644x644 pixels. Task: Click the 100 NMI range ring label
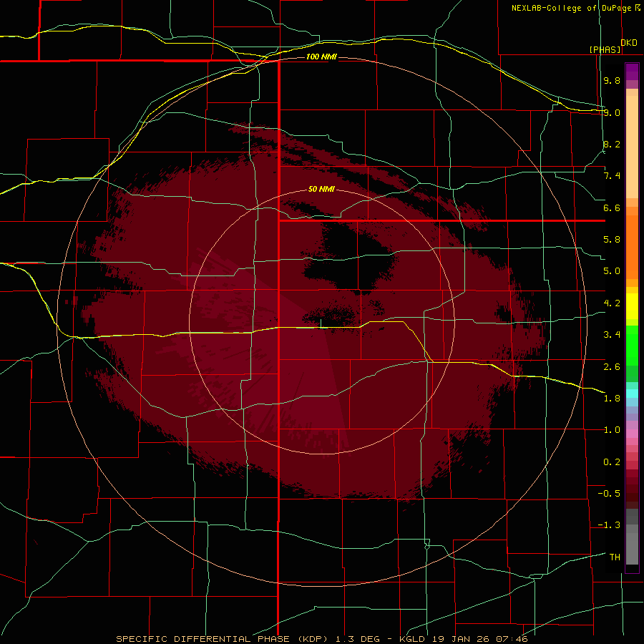pos(321,57)
